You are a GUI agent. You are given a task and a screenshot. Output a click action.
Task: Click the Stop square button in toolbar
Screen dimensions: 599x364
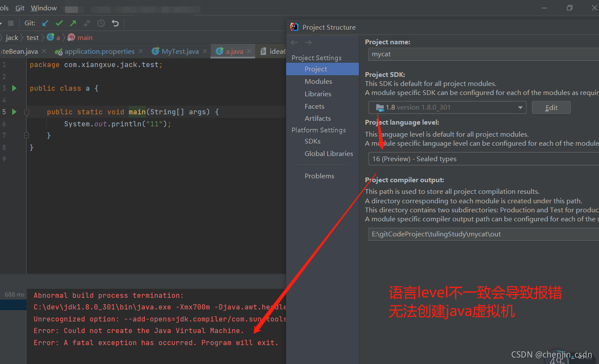click(x=11, y=23)
